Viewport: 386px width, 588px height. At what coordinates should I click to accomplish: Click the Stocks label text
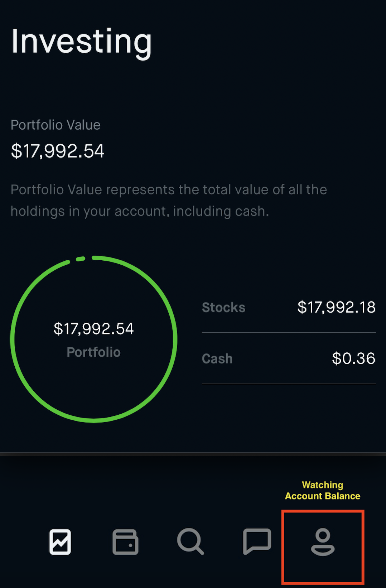tap(224, 307)
